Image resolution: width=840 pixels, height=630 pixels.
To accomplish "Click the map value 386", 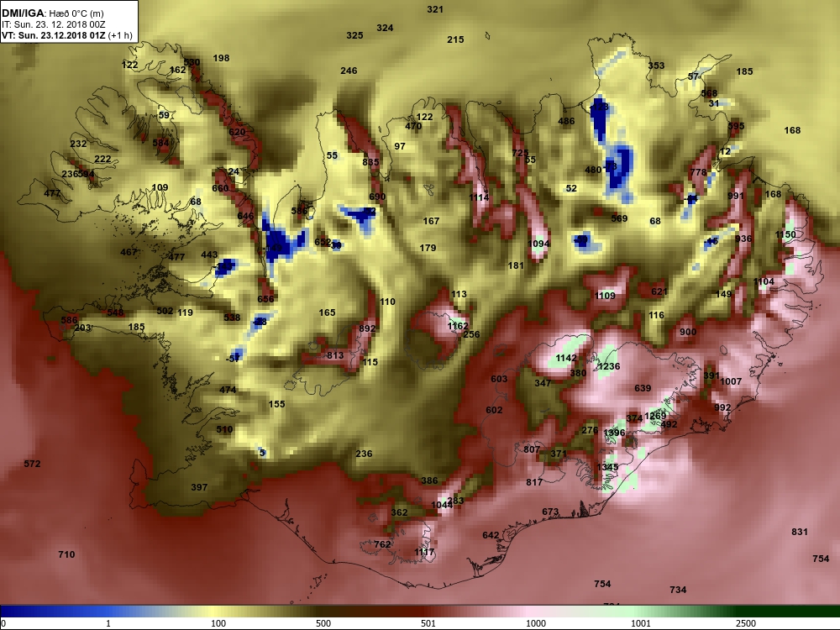I will tap(429, 480).
